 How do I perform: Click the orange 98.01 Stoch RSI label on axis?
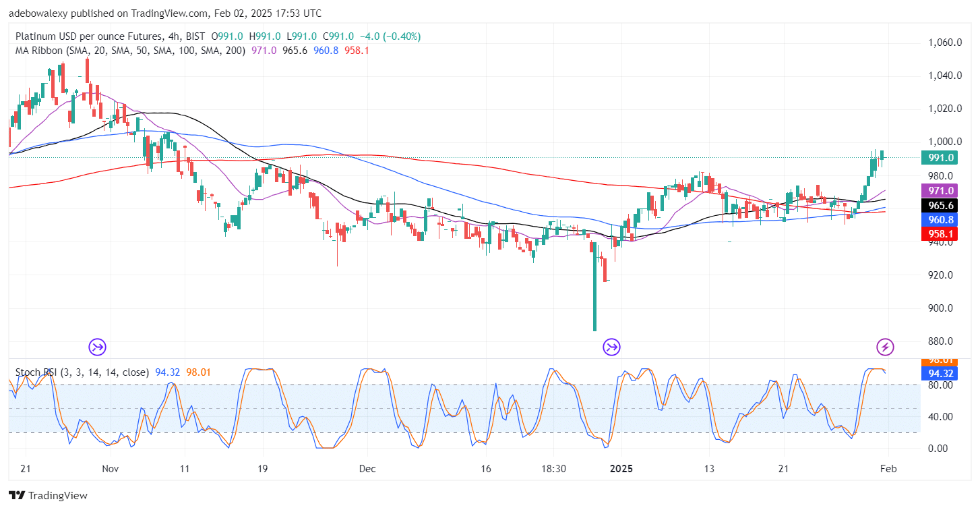[x=941, y=362]
